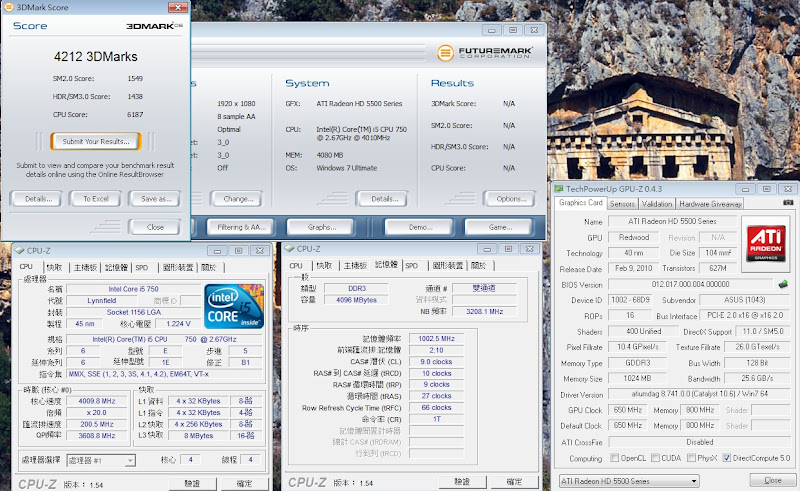Open 圖形裝置 tab in the DDR3 memory CPU-Z window
This screenshot has height=491, width=800.
click(x=448, y=266)
